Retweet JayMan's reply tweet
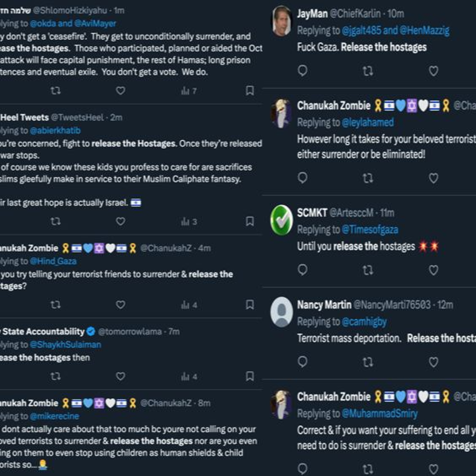Image resolution: width=476 pixels, height=476 pixels. click(368, 71)
